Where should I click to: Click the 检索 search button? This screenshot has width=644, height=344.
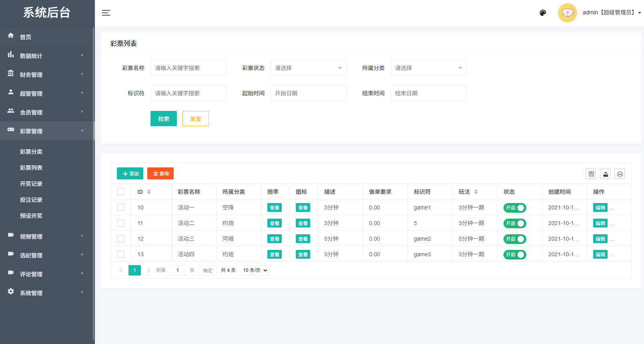point(163,119)
